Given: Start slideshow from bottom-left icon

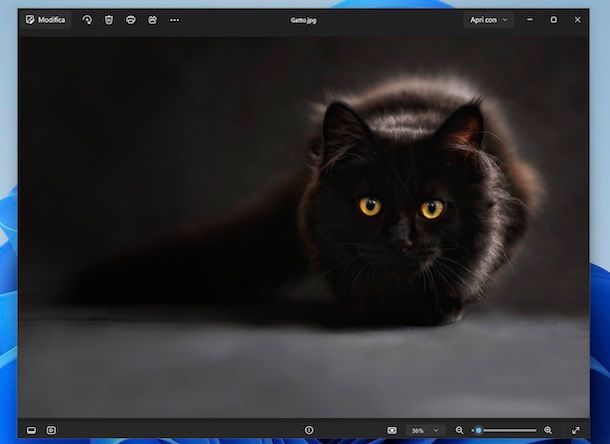Looking at the screenshot, I should click(51, 430).
